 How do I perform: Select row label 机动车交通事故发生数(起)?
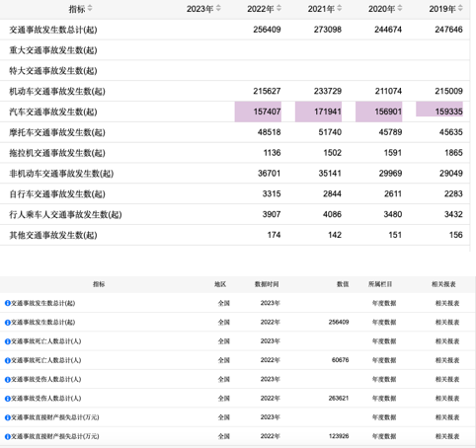57,91
